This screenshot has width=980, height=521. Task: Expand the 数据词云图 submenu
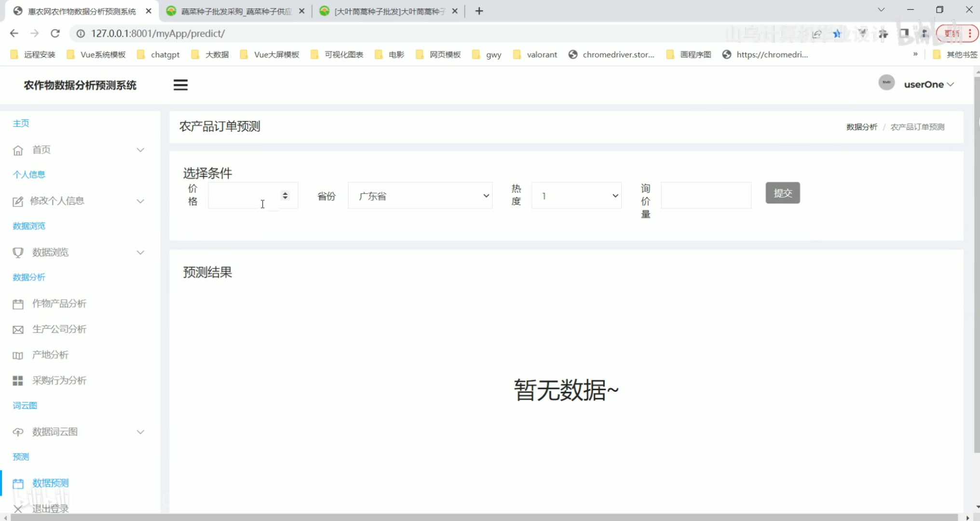click(x=77, y=432)
